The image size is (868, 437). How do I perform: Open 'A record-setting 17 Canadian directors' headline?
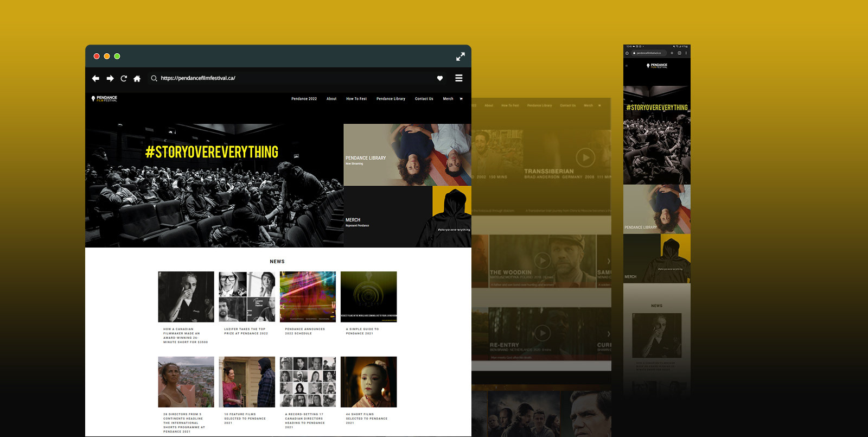tap(305, 421)
